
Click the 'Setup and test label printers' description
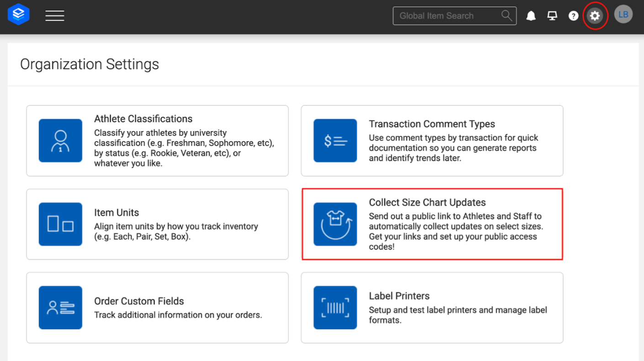point(458,315)
